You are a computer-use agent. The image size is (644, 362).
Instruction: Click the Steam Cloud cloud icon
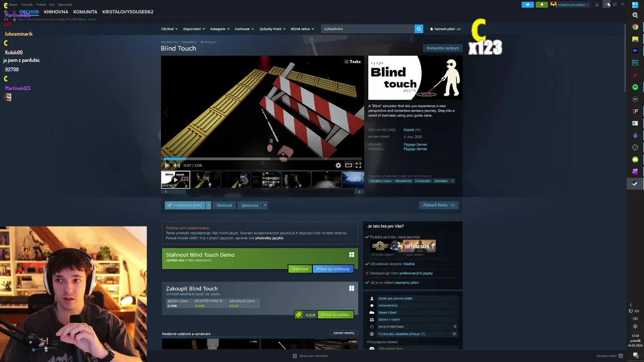point(372,312)
